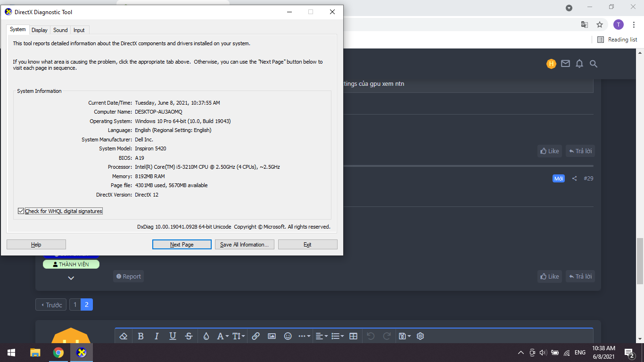Open the text color droplet picker
The image size is (644, 362).
point(206,336)
